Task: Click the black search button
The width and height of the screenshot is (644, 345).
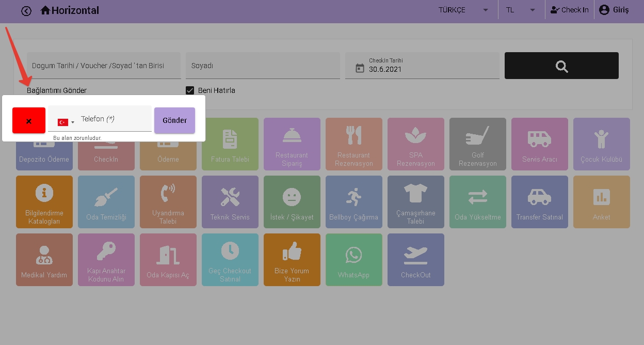Action: (x=561, y=66)
